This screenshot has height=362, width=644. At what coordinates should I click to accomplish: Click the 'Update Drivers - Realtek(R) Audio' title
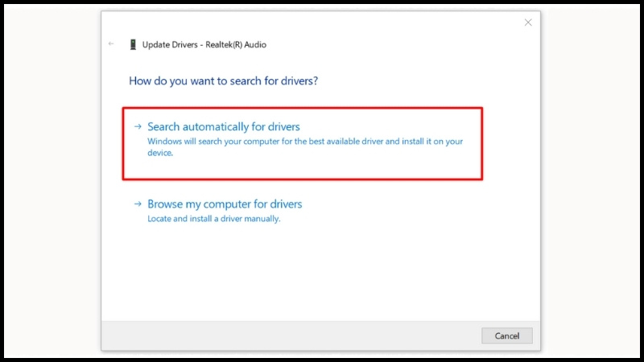pos(204,44)
